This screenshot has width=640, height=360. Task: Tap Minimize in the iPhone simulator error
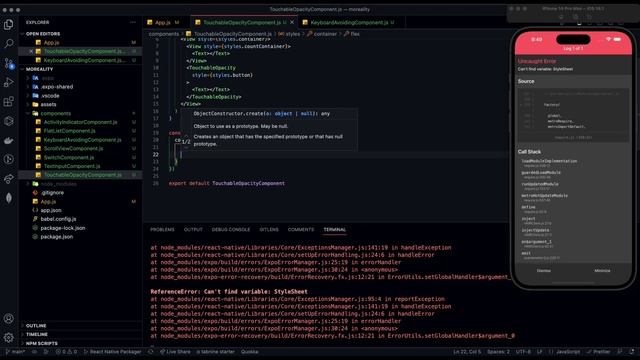[602, 271]
